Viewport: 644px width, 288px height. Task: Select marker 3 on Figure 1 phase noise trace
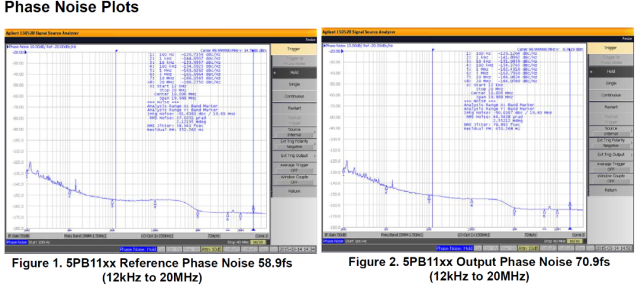pos(112,203)
